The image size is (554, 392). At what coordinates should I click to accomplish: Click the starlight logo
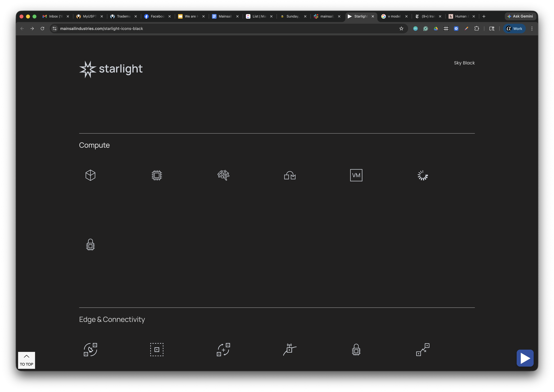(111, 69)
